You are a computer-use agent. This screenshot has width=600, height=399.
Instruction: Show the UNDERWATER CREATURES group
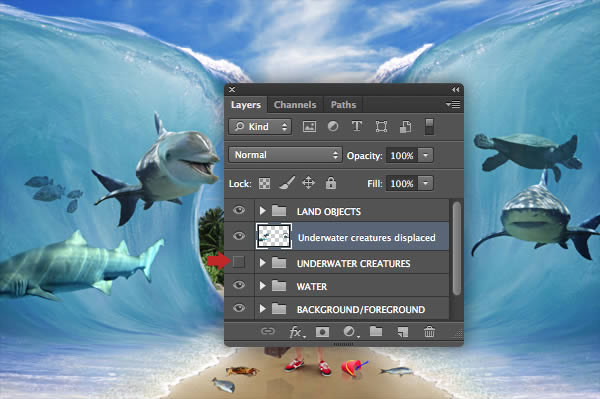pos(239,262)
